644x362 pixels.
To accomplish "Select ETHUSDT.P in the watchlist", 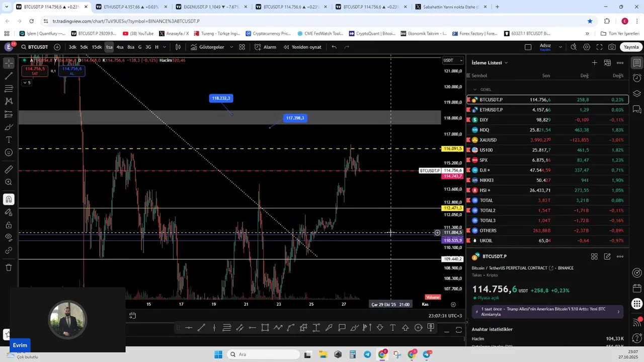I will tap(548, 110).
